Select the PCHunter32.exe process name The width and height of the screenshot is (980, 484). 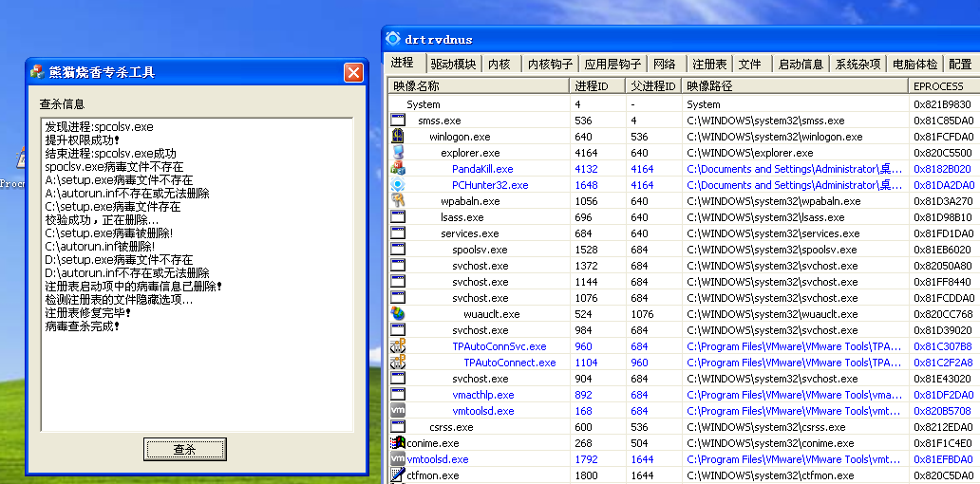(x=490, y=185)
